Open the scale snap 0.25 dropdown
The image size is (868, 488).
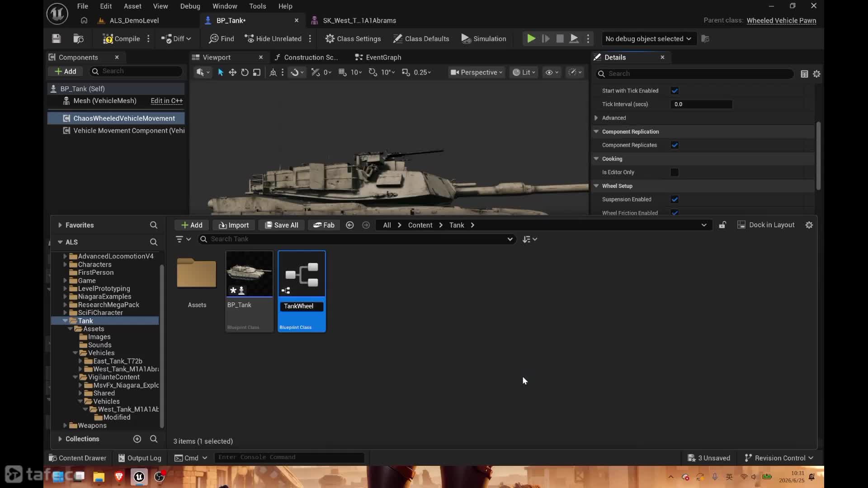(x=422, y=72)
